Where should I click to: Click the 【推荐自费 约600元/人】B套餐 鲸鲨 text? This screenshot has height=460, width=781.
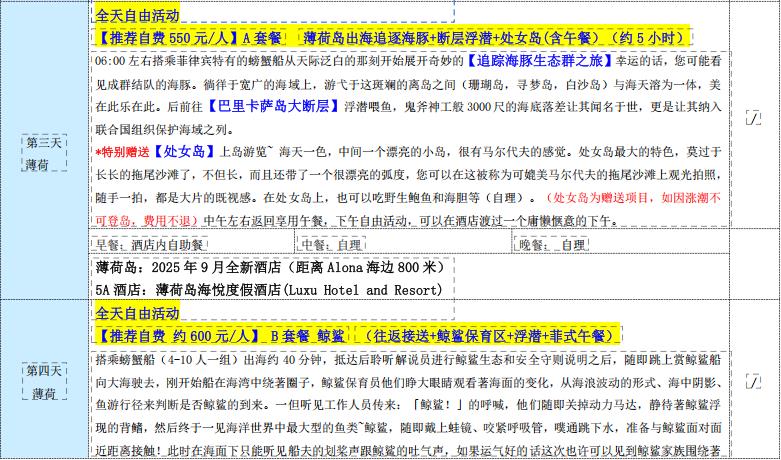[x=221, y=335]
